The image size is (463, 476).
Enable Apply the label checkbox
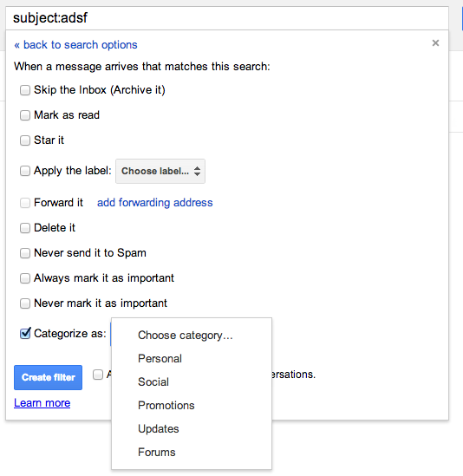click(25, 171)
